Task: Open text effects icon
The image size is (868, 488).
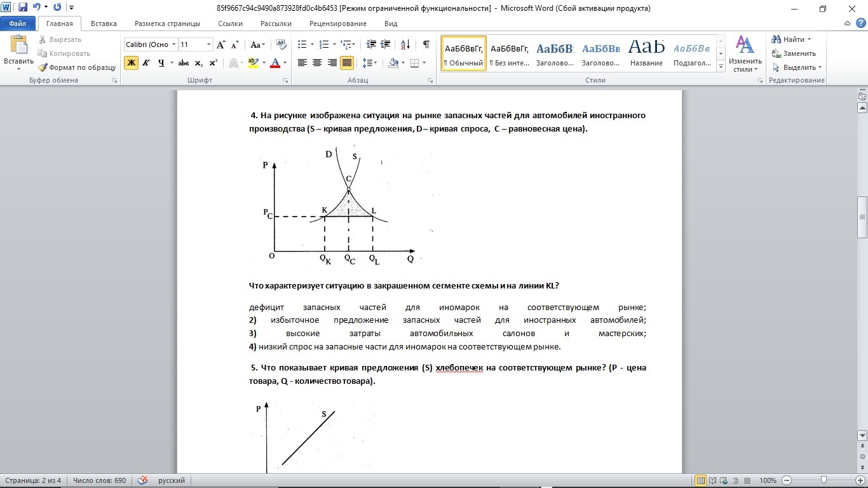Action: (x=233, y=63)
